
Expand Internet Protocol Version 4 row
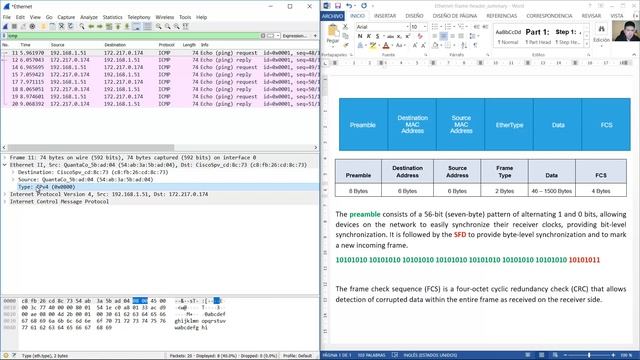(5, 194)
